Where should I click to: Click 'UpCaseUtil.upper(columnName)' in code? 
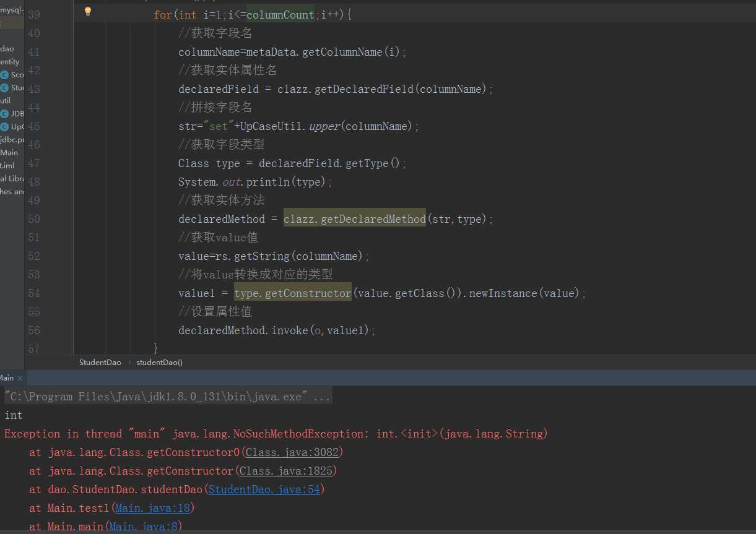click(x=326, y=126)
